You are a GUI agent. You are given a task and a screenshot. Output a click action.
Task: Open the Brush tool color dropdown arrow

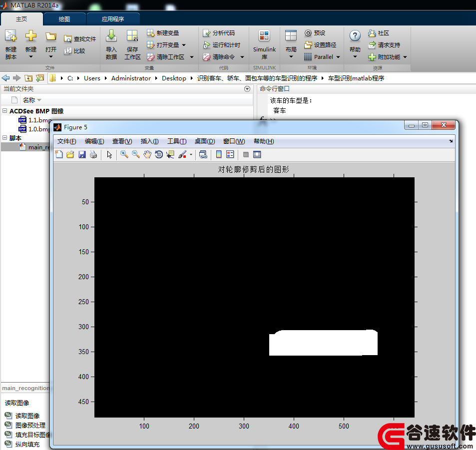(191, 154)
